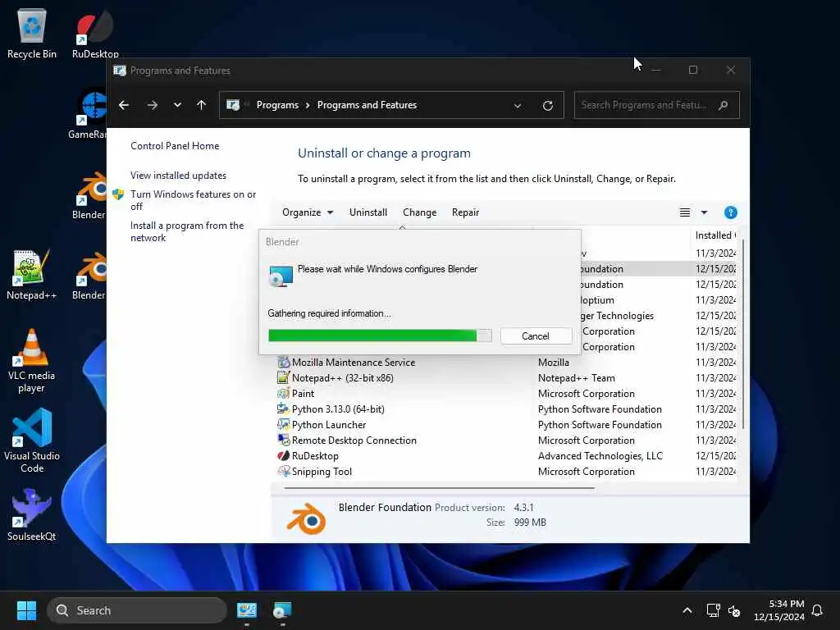Click the Blender configuration progress bar

coord(380,336)
